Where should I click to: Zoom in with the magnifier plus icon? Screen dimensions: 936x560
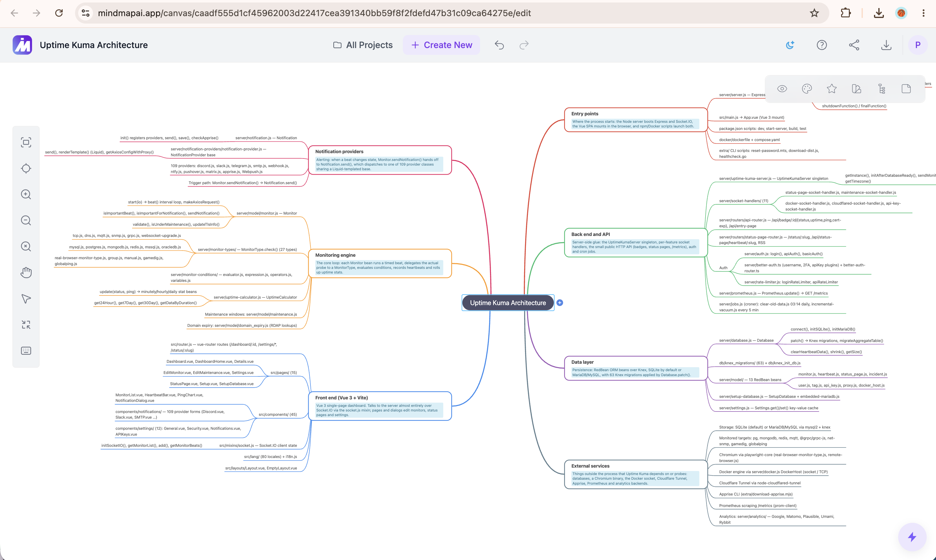[x=26, y=194]
